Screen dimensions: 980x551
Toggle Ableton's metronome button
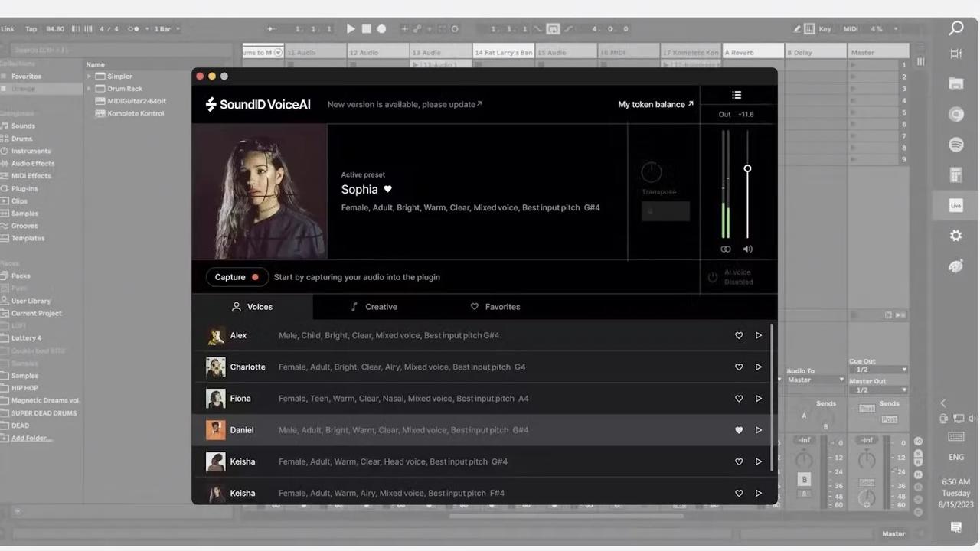point(133,29)
